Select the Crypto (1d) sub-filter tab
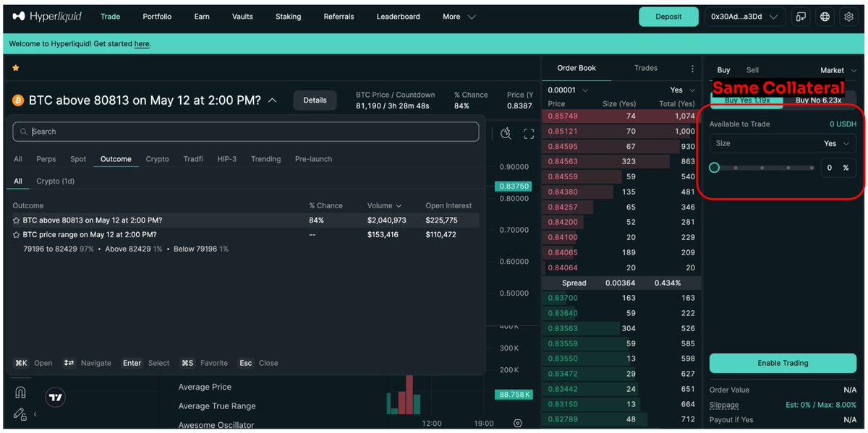 (x=55, y=181)
